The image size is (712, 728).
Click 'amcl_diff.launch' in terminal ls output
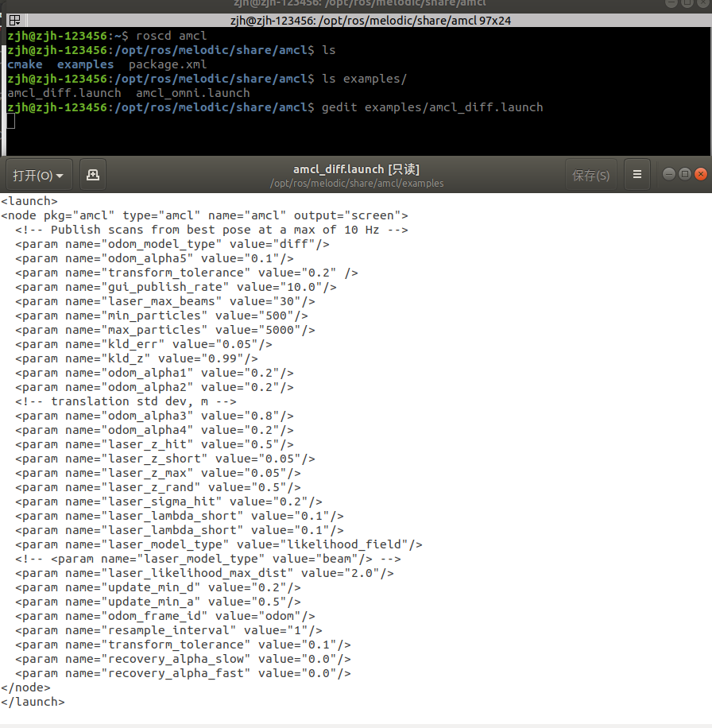coord(64,93)
